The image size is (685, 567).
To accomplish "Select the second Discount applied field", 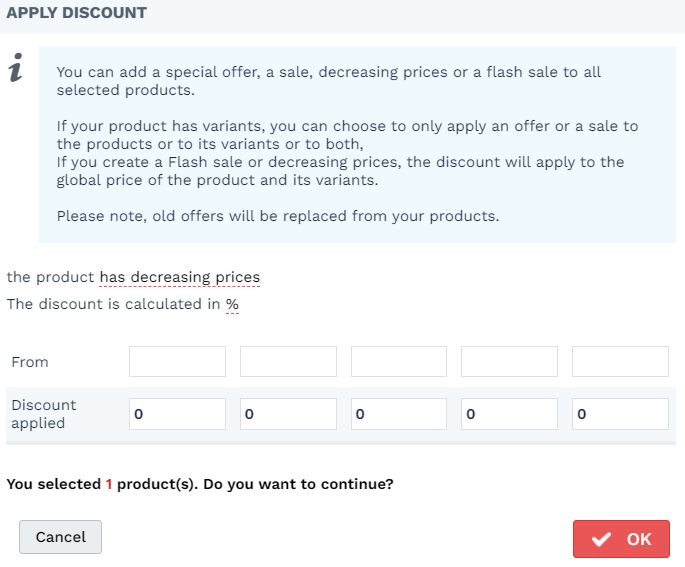I will click(288, 414).
